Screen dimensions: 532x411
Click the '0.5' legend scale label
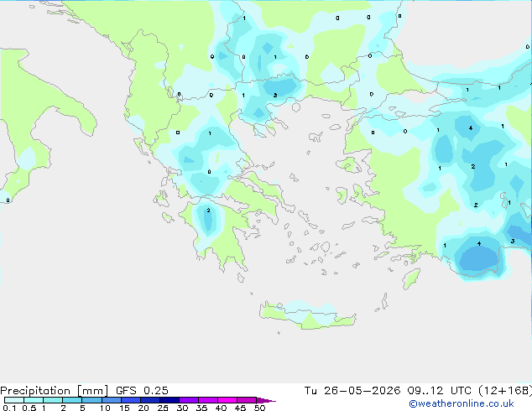click(x=29, y=408)
